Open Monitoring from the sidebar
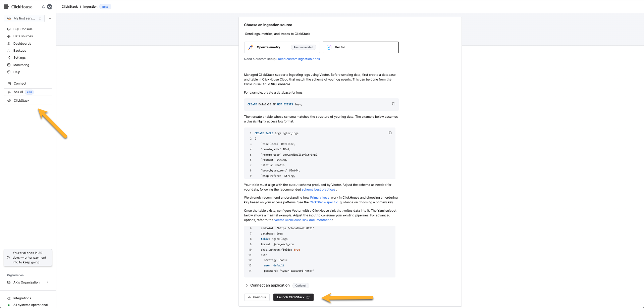 pyautogui.click(x=21, y=65)
